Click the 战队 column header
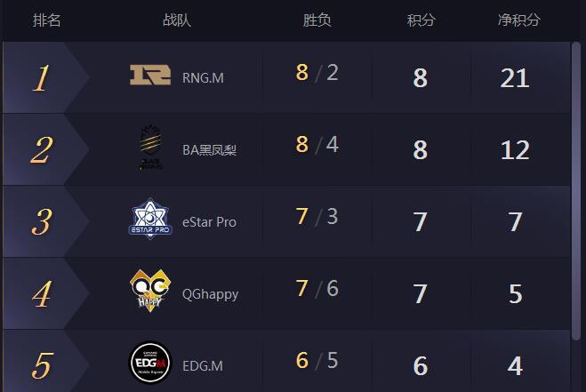The width and height of the screenshot is (586, 392). 177,20
